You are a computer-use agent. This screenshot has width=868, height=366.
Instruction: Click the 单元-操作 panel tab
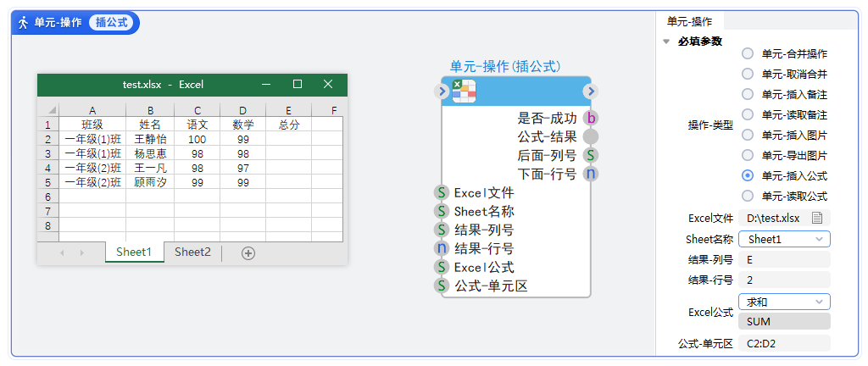690,21
